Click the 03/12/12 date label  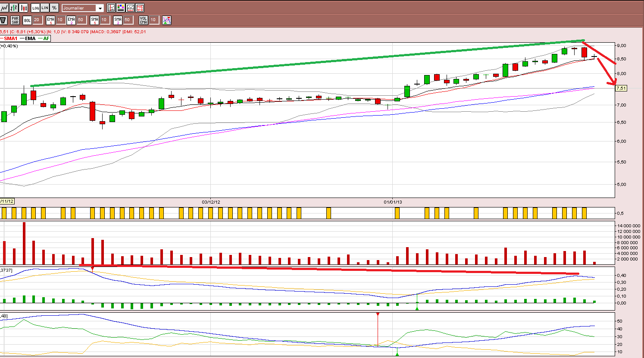pyautogui.click(x=211, y=202)
